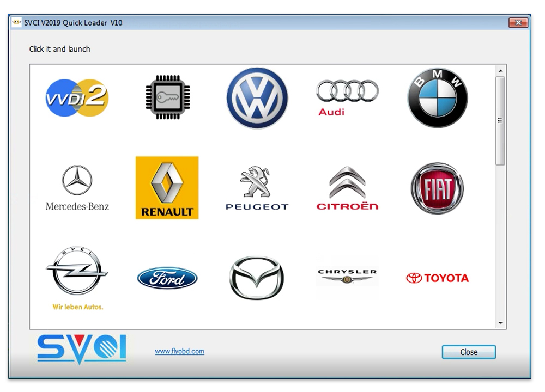Click the Close button

click(469, 352)
